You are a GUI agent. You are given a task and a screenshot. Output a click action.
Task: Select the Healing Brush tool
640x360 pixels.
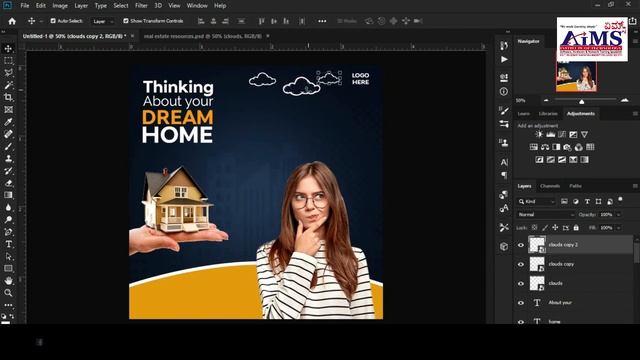coord(8,134)
